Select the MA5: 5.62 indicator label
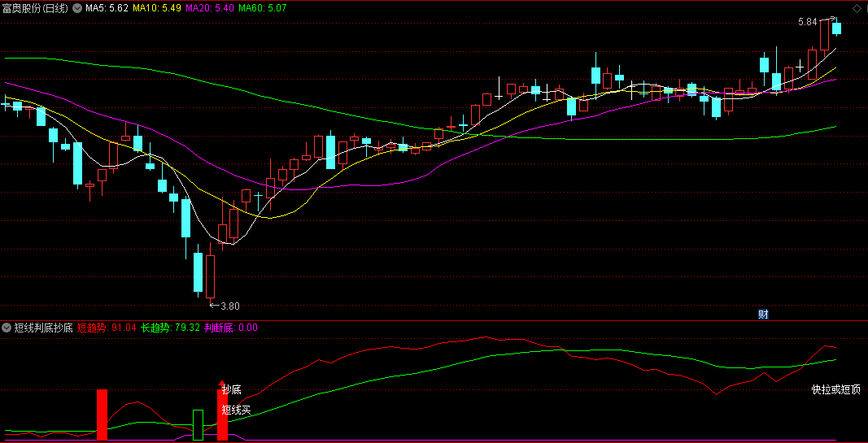The width and height of the screenshot is (868, 443). [x=107, y=8]
